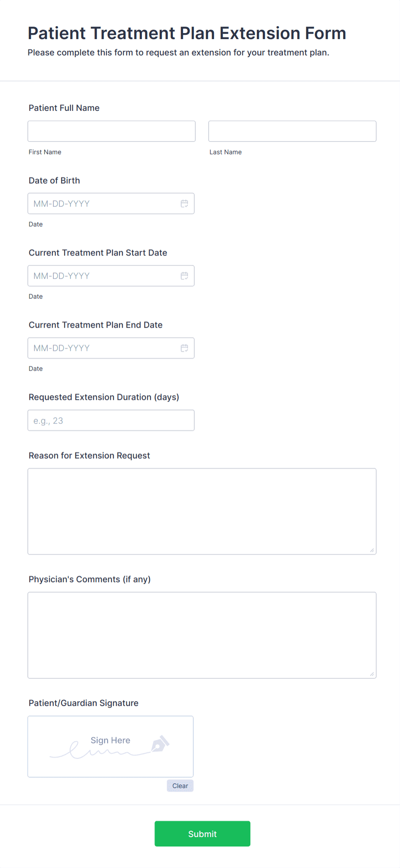Click the Sign Here signature area
This screenshot has height=868, width=400.
[110, 746]
